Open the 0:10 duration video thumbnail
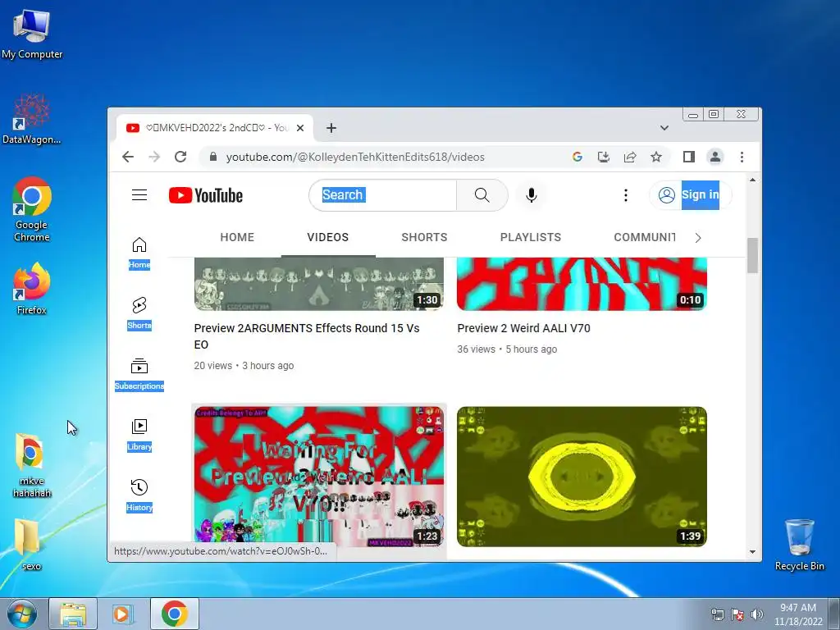This screenshot has width=840, height=630. tap(582, 284)
